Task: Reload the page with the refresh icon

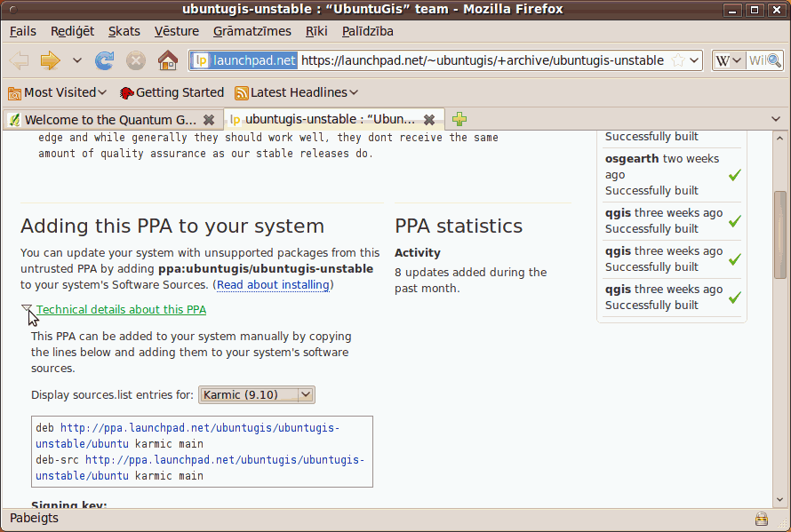Action: (104, 60)
